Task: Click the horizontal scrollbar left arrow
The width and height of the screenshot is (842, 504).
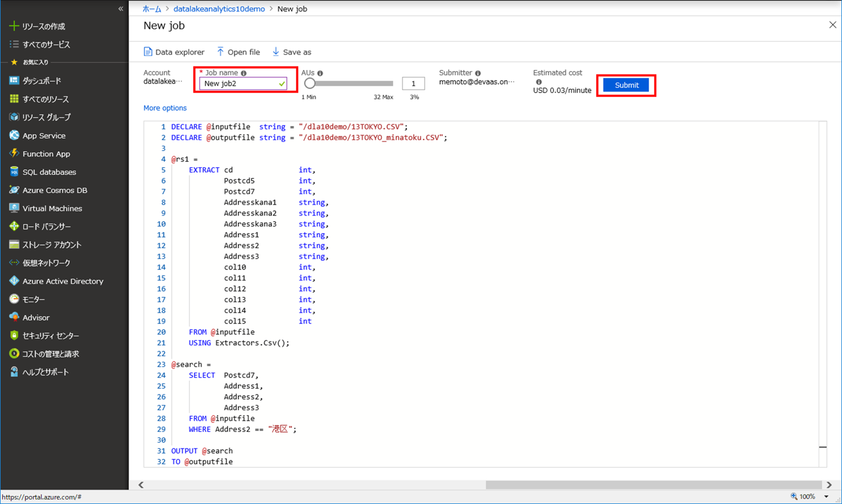Action: pyautogui.click(x=141, y=485)
